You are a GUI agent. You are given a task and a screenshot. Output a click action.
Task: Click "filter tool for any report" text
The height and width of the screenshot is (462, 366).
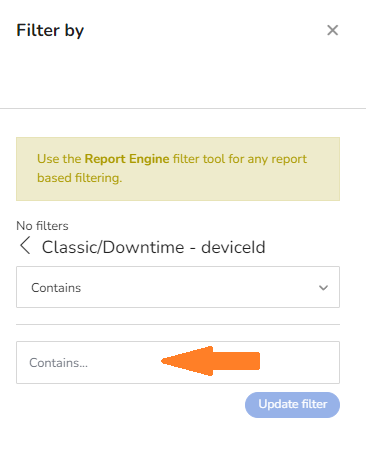pos(240,159)
